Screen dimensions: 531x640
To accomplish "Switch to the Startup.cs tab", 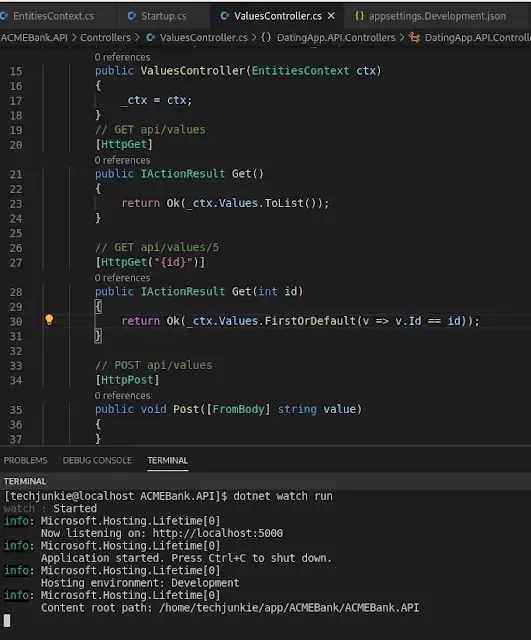I will (164, 16).
